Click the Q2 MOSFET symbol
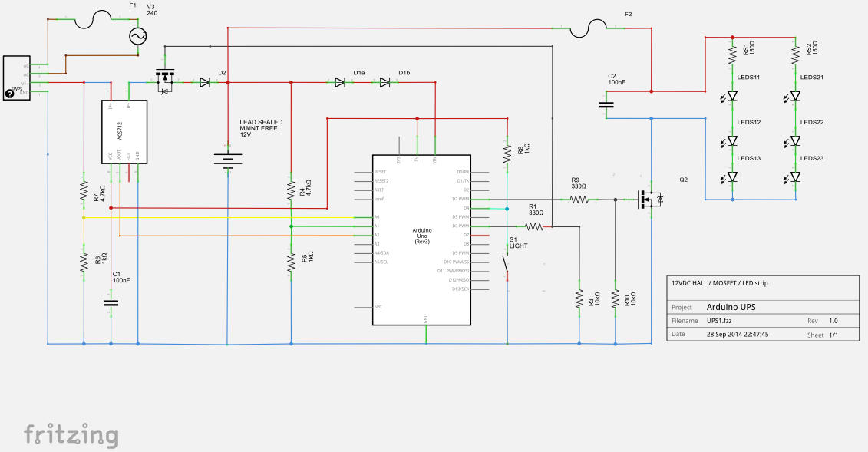The image size is (868, 452). pos(647,200)
